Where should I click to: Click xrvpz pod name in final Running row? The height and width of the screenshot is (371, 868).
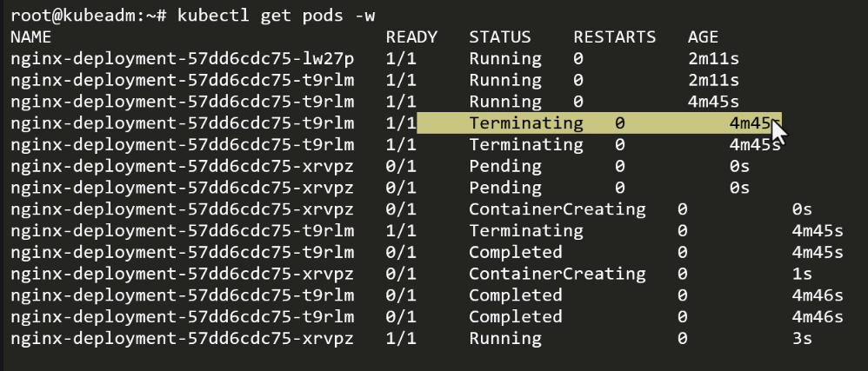[x=182, y=338]
